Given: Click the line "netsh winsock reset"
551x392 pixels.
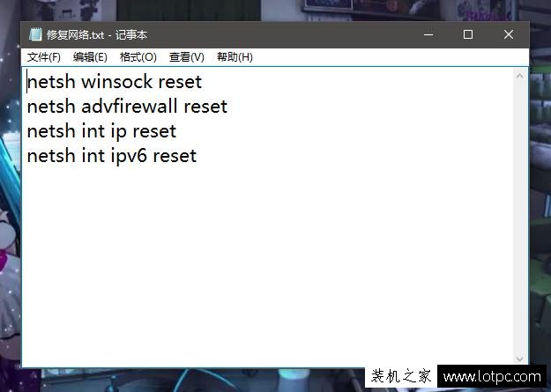Looking at the screenshot, I should point(115,82).
